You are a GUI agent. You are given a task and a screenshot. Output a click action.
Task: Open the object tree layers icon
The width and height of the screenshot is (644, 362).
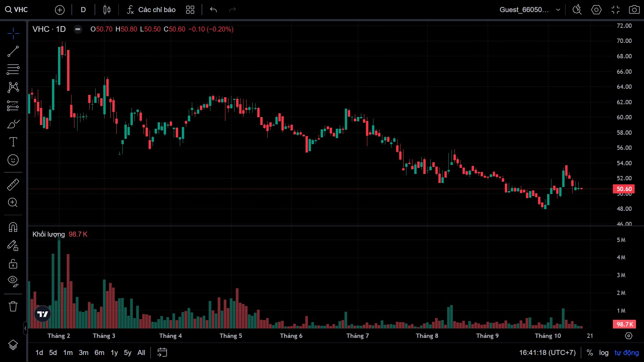point(13,345)
